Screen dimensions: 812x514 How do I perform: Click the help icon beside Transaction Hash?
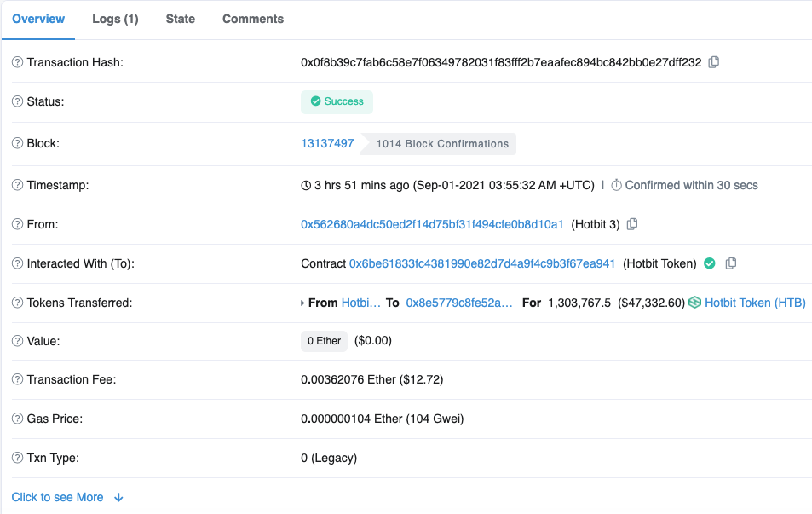pos(17,62)
